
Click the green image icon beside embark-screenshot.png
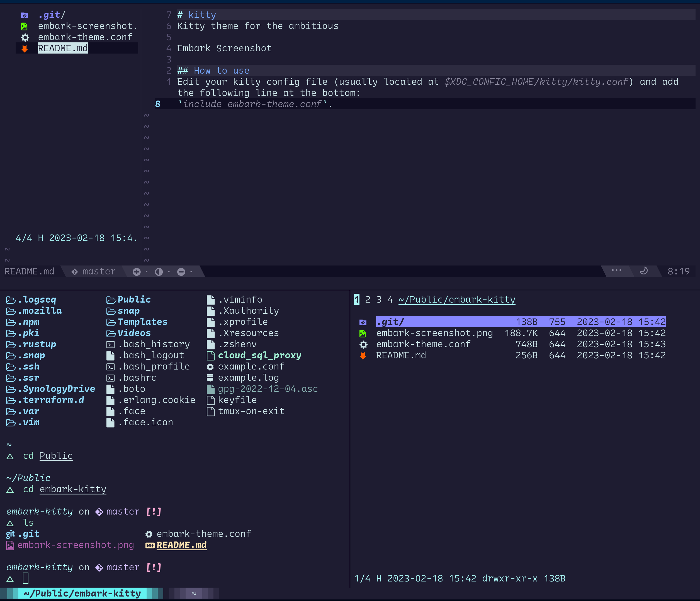[363, 334]
